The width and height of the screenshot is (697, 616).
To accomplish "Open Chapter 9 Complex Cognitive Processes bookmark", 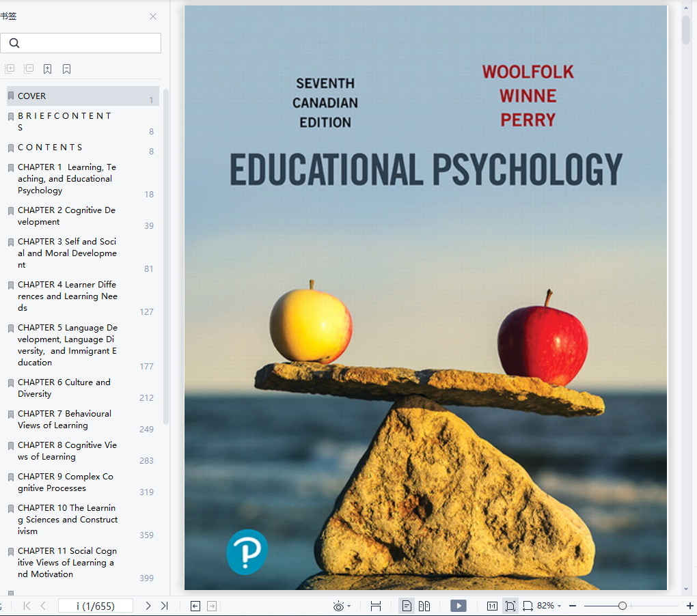I will tap(83, 482).
